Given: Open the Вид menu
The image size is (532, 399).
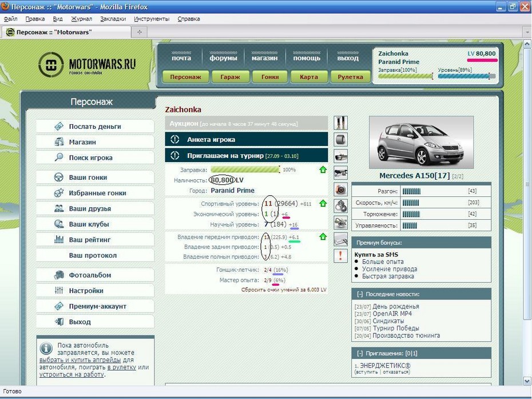Looking at the screenshot, I should 58,19.
